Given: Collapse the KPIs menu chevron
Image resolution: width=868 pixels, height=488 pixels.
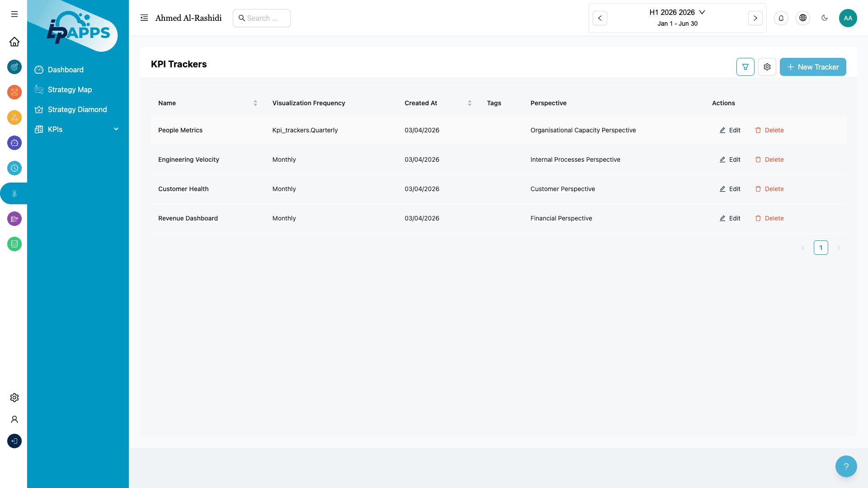Looking at the screenshot, I should coord(116,129).
